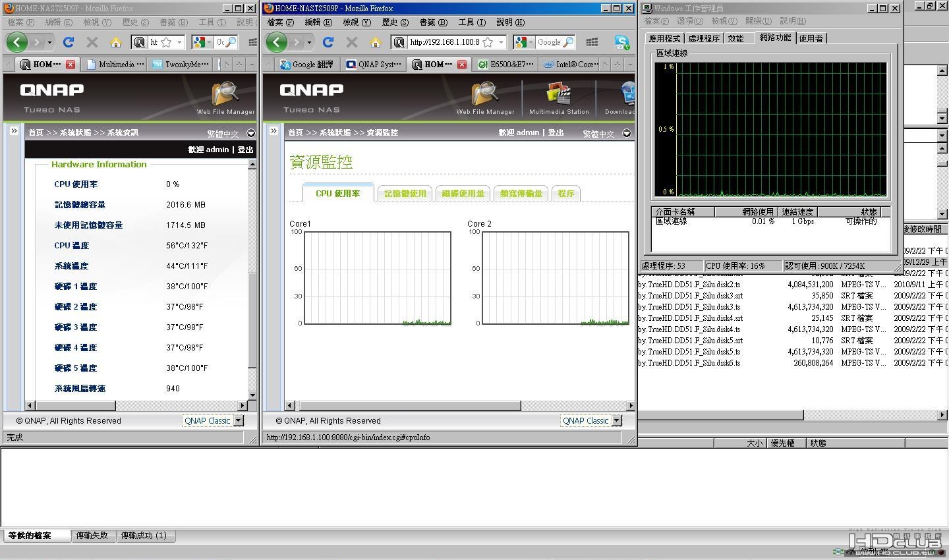
Task: Open home page in the right Firefox window
Action: tap(376, 42)
